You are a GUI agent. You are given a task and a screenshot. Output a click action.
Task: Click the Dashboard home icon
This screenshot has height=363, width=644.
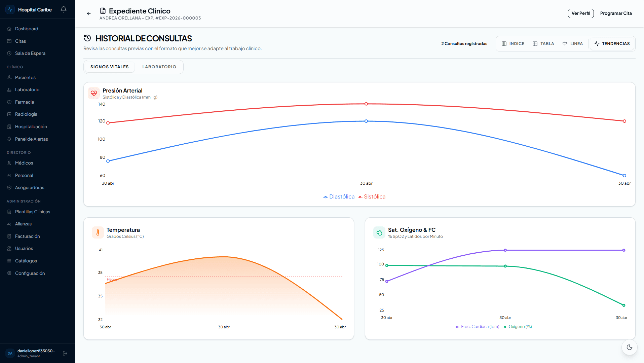(9, 29)
